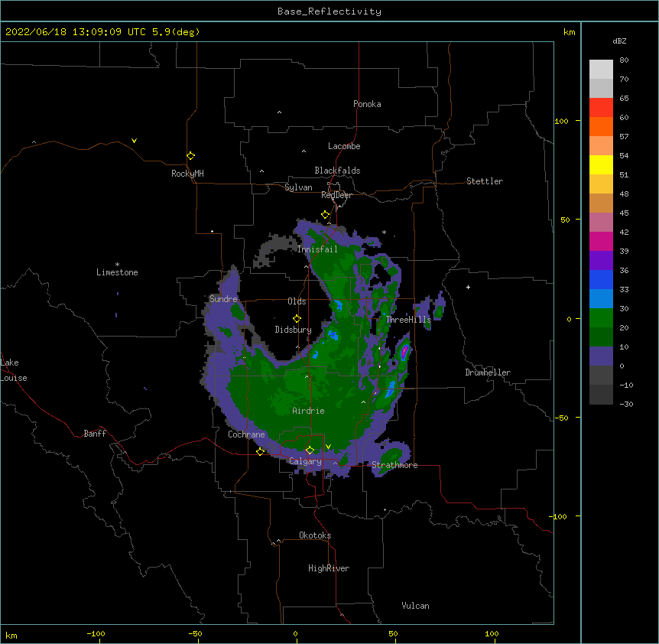Click the Stettler label

[485, 181]
